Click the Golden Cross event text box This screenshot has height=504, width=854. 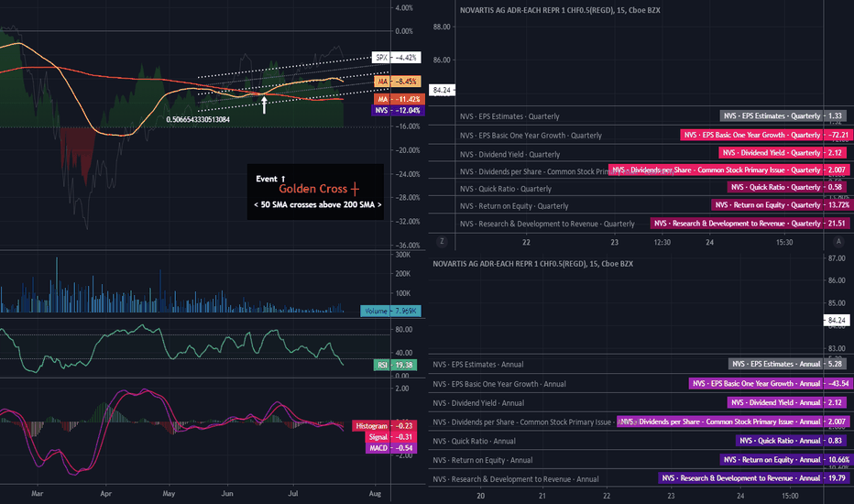point(315,192)
